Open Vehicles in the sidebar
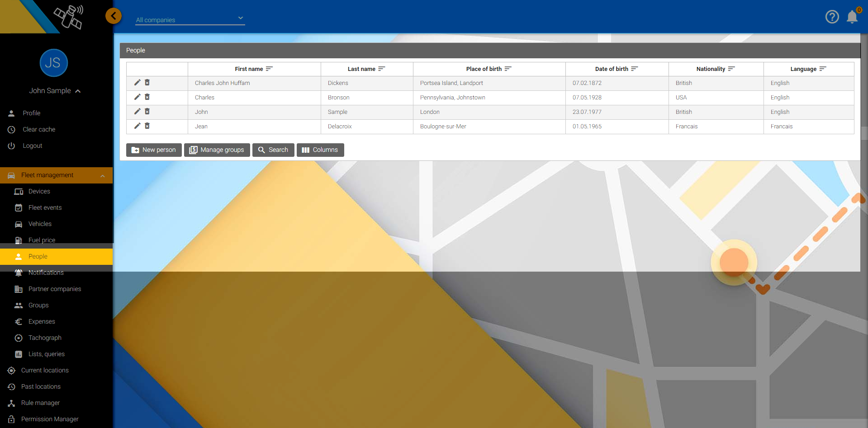Image resolution: width=868 pixels, height=428 pixels. click(x=40, y=224)
